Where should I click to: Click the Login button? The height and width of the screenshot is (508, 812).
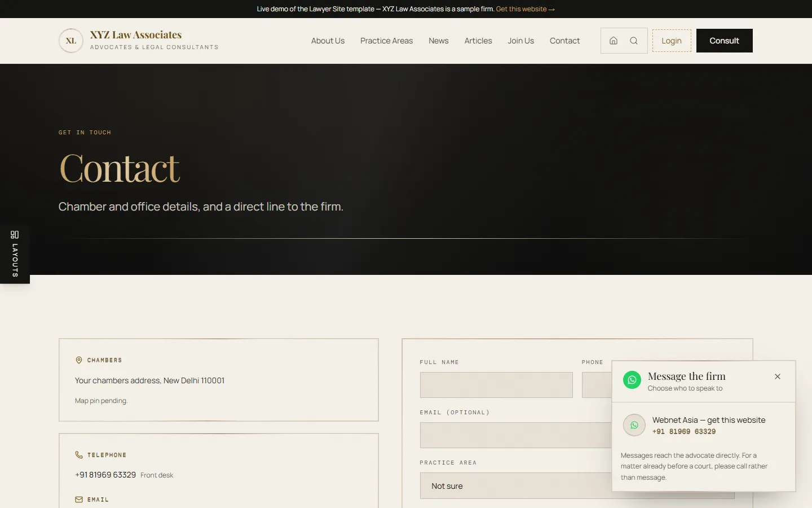pyautogui.click(x=672, y=41)
